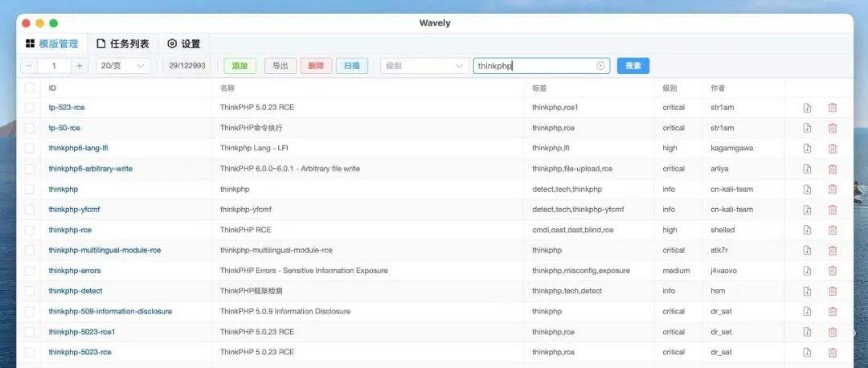
Task: Check the tp-523-rce row checkbox
Action: click(x=30, y=108)
